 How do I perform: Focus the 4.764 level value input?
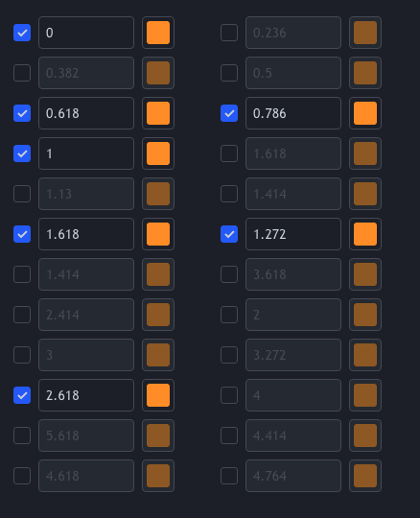(293, 476)
